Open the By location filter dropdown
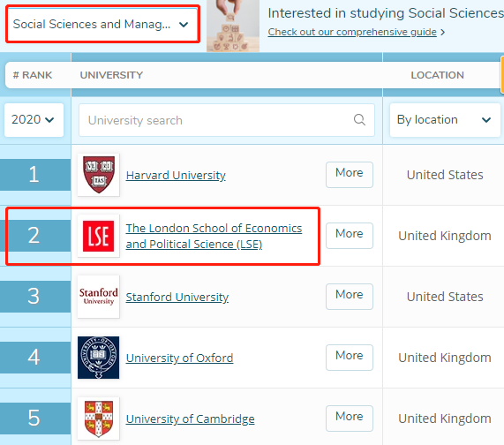This screenshot has width=504, height=445. pos(445,120)
